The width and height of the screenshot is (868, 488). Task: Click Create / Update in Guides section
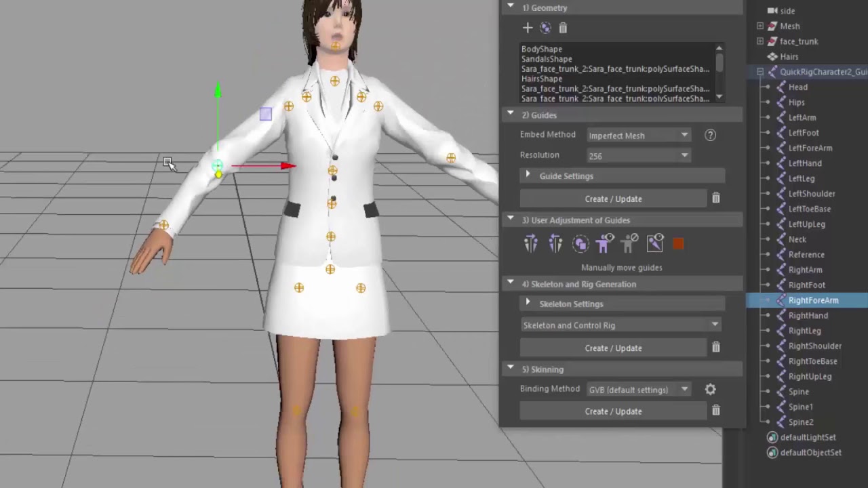tap(613, 199)
